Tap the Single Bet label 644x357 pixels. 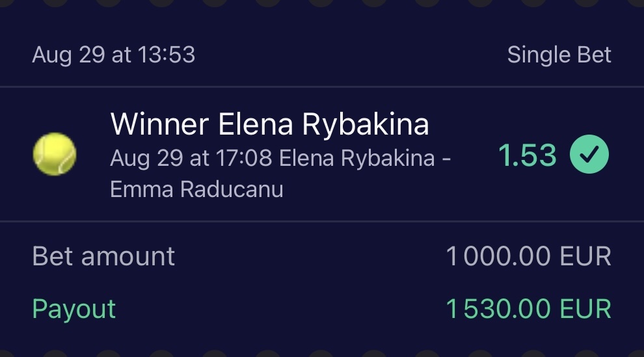[559, 55]
